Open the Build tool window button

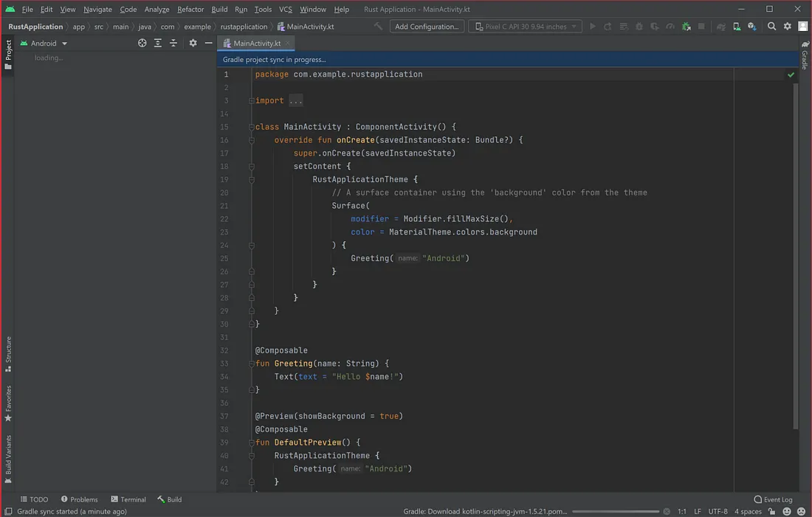click(169, 499)
